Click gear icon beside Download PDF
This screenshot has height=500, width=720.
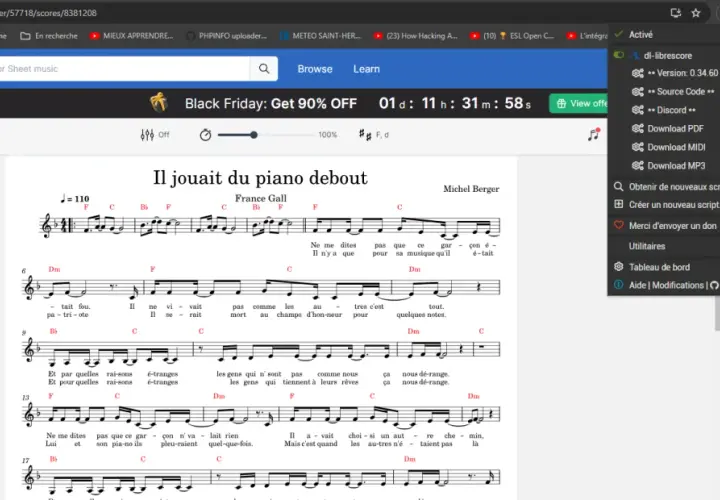click(x=637, y=129)
